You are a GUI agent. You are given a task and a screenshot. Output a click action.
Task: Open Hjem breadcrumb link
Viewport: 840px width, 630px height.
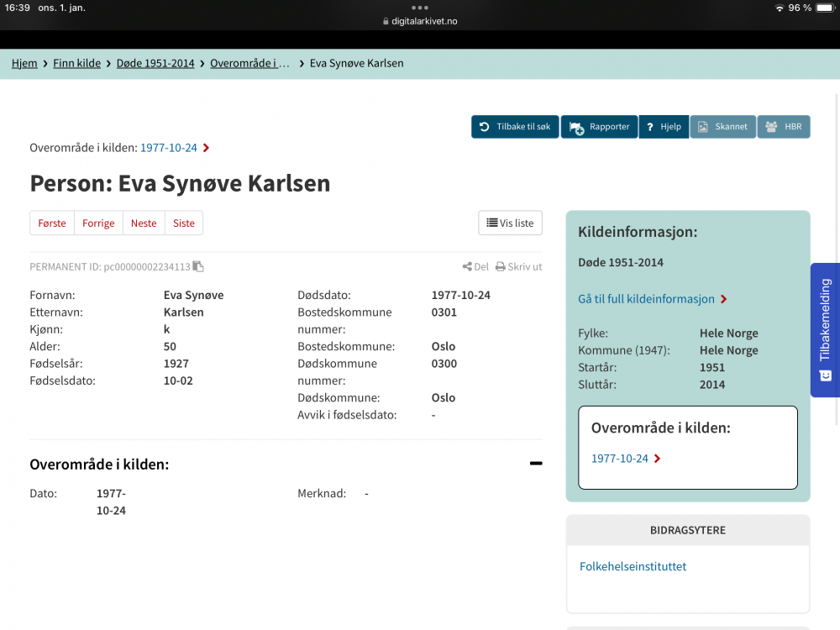[24, 63]
